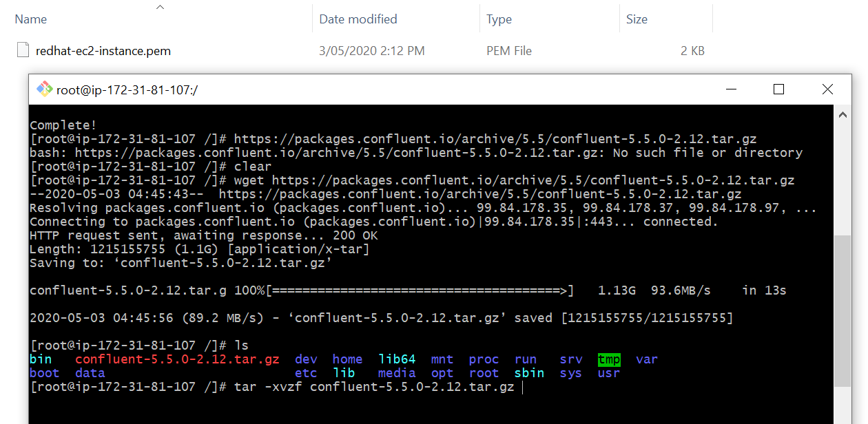Click the Git Bash terminal title icon
This screenshot has height=424, width=868.
click(x=45, y=89)
